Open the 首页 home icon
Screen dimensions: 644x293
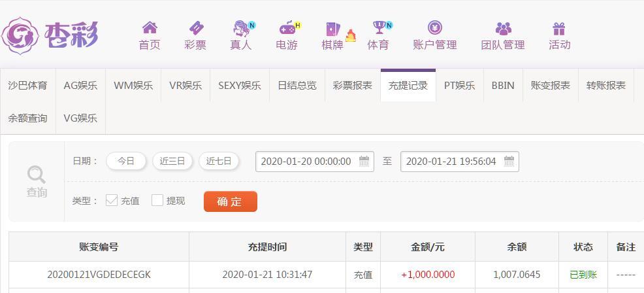click(x=150, y=28)
